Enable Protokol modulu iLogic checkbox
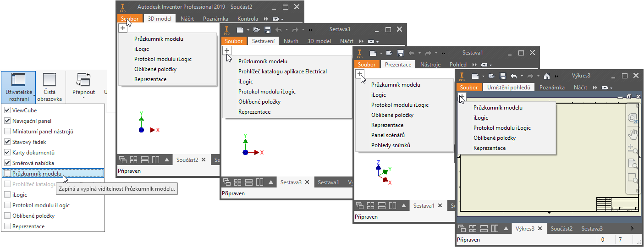 pyautogui.click(x=7, y=205)
